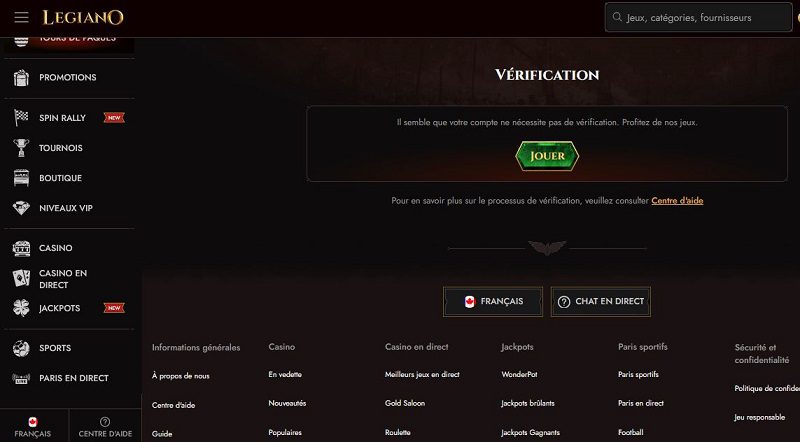
Task: Click the sidebar help question mark icon
Action: pyautogui.click(x=105, y=422)
